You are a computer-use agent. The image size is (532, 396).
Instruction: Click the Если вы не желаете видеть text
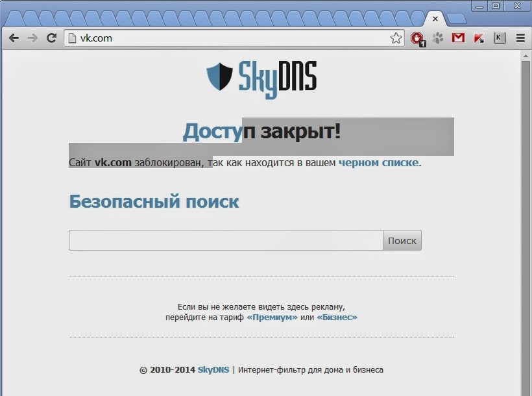pos(261,307)
